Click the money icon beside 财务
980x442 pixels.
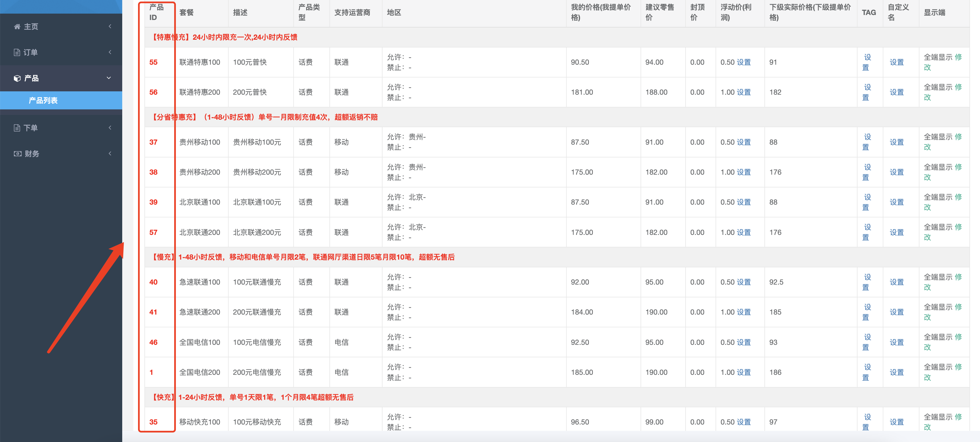tap(17, 154)
